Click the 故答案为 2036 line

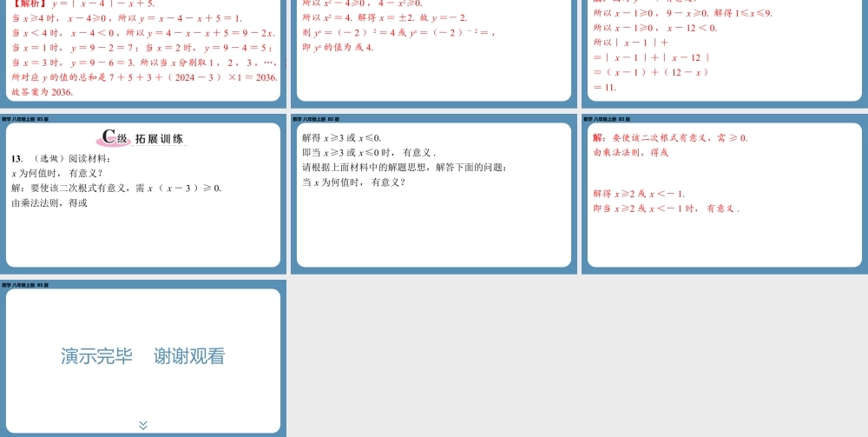coord(43,92)
